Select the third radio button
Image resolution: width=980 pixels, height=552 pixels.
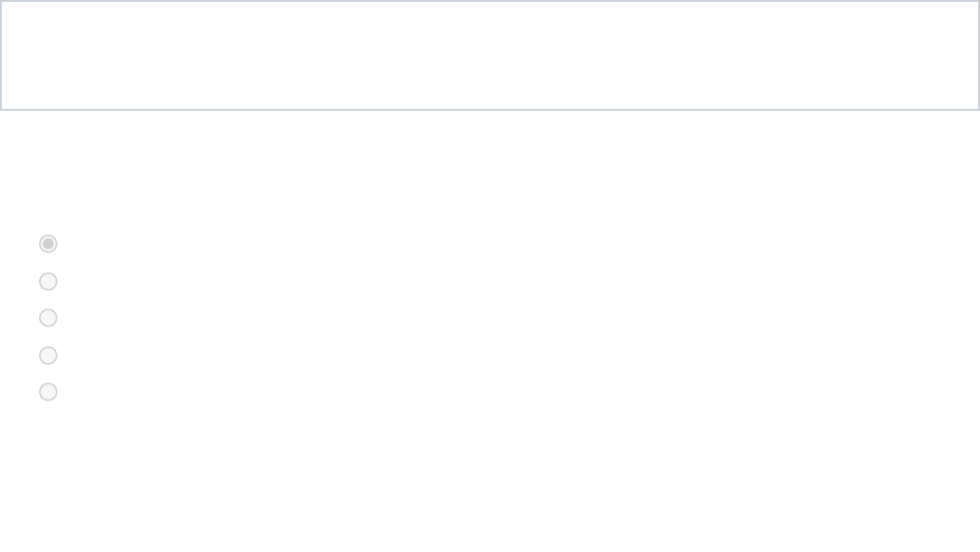tap(48, 318)
